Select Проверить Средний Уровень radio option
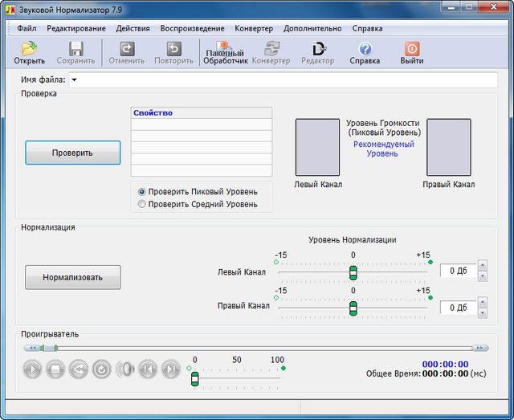 (142, 204)
